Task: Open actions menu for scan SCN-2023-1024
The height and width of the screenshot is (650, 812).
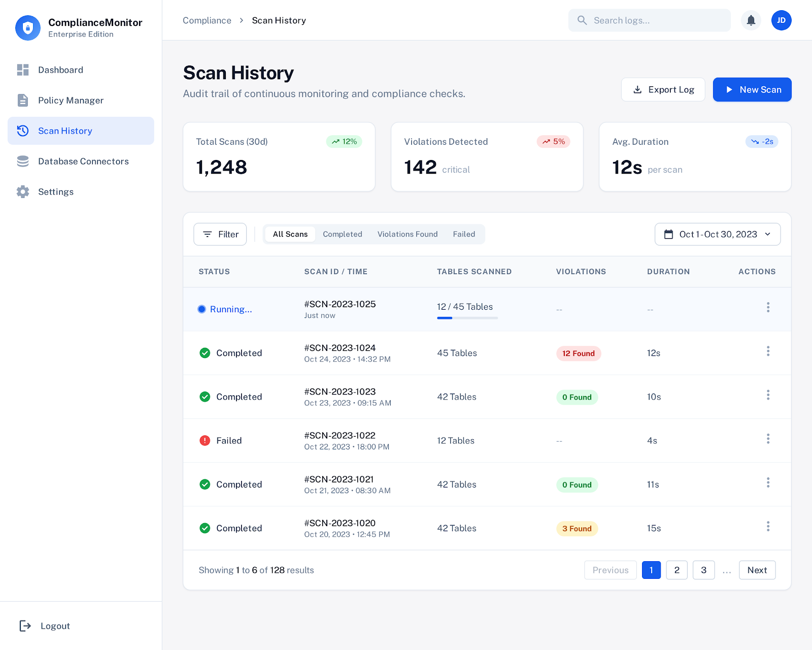Action: (x=768, y=351)
